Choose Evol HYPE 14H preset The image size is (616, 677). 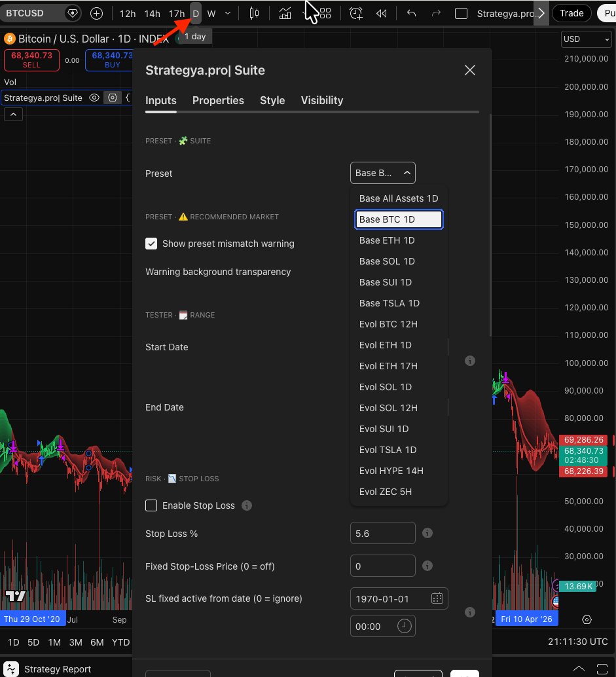click(x=399, y=471)
